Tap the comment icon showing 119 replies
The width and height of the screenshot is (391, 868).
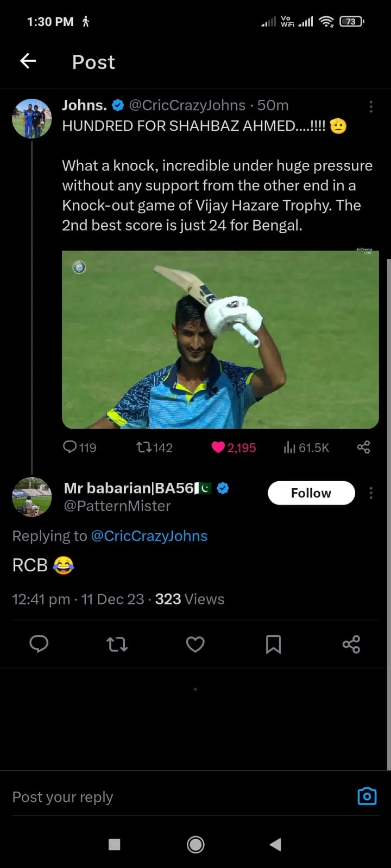pos(71,447)
